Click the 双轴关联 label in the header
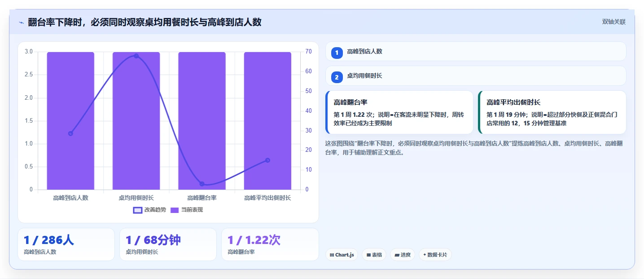The image size is (644, 279). click(x=613, y=22)
